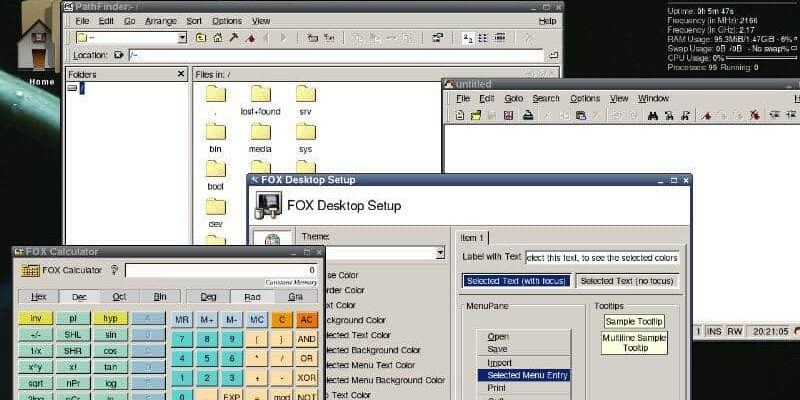Viewport: 800px width, 400px height.
Task: Click the open file icon in untitled editor
Action: [x=476, y=115]
